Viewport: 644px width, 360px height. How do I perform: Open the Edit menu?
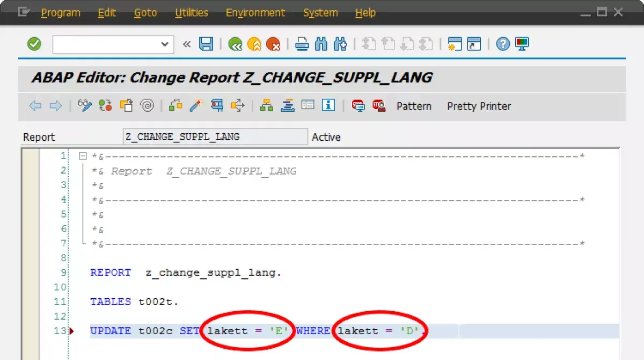[107, 13]
